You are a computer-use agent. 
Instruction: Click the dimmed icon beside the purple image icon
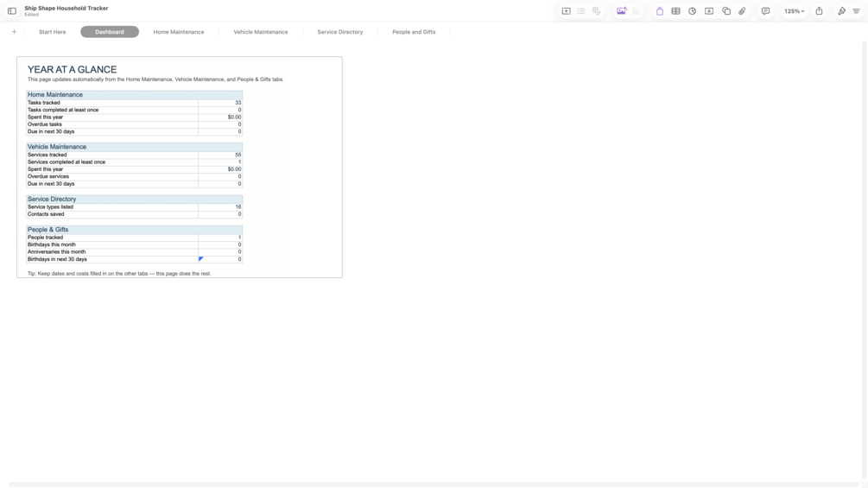[636, 11]
